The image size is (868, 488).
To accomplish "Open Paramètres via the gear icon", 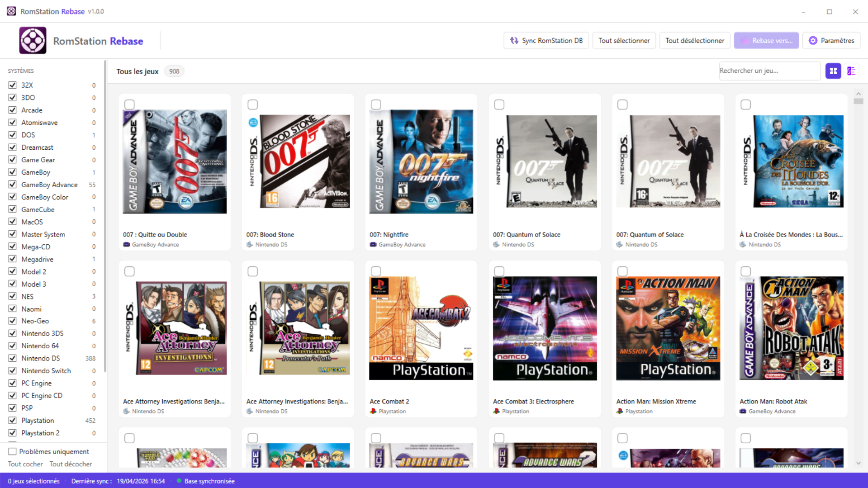I will pos(813,41).
